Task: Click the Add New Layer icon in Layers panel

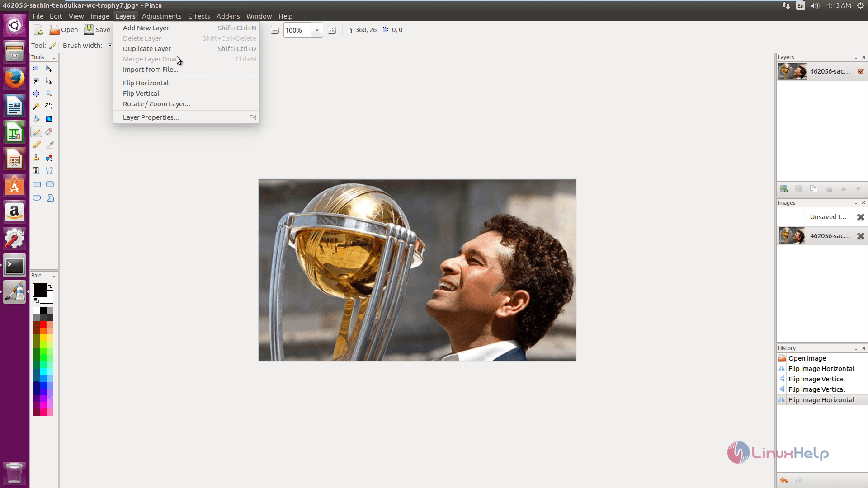Action: [x=784, y=189]
